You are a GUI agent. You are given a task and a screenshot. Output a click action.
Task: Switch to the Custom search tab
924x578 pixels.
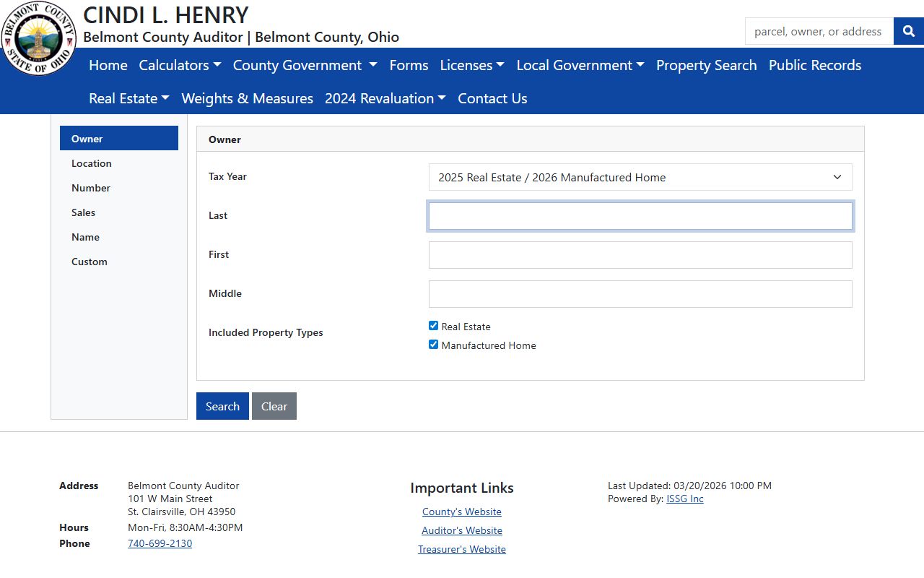(x=119, y=262)
